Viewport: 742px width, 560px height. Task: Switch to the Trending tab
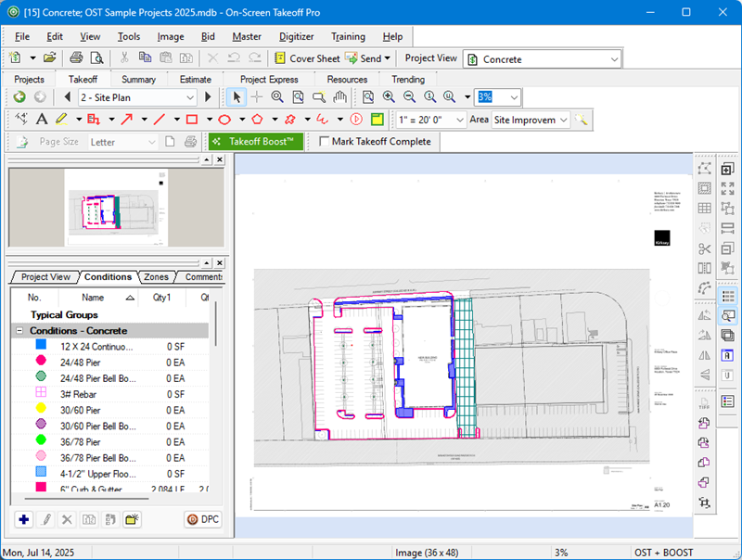coord(408,79)
